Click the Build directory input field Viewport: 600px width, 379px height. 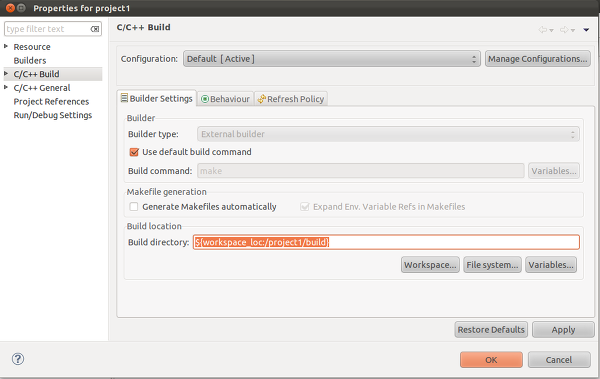point(386,242)
